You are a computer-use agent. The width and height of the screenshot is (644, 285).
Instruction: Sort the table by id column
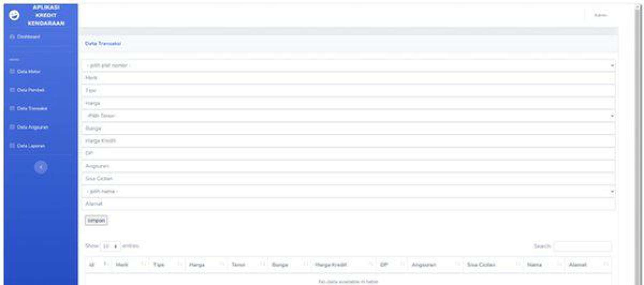[98, 265]
